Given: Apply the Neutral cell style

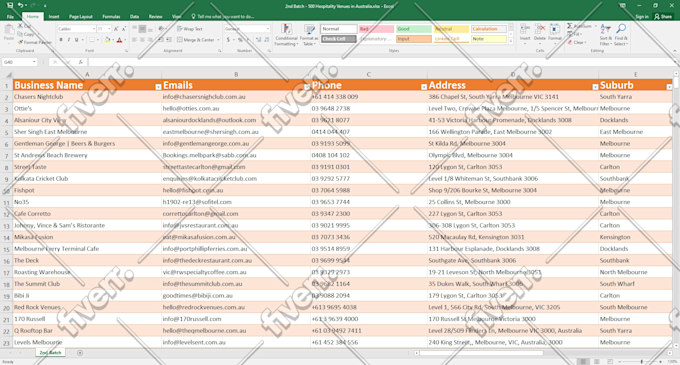Looking at the screenshot, I should coord(451,29).
